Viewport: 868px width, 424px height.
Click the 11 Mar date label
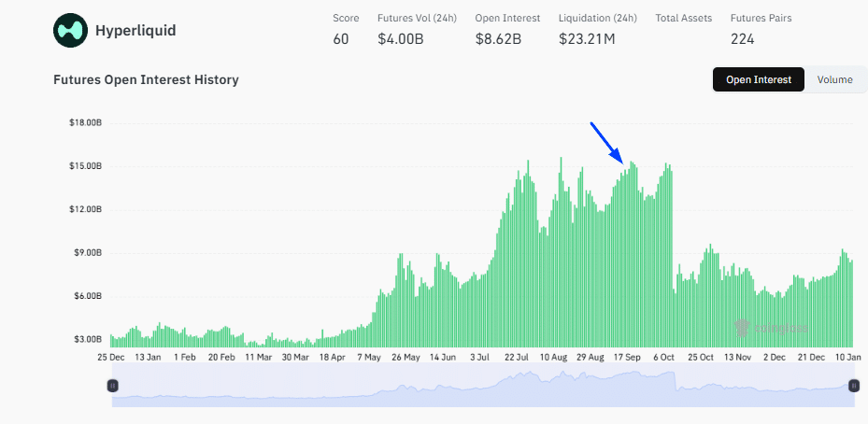[x=259, y=358]
